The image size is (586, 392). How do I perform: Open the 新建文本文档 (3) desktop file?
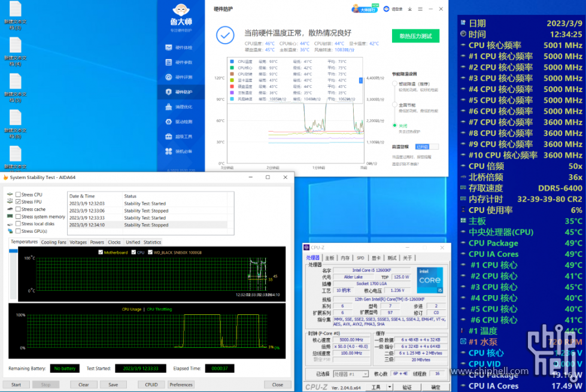tap(15, 16)
